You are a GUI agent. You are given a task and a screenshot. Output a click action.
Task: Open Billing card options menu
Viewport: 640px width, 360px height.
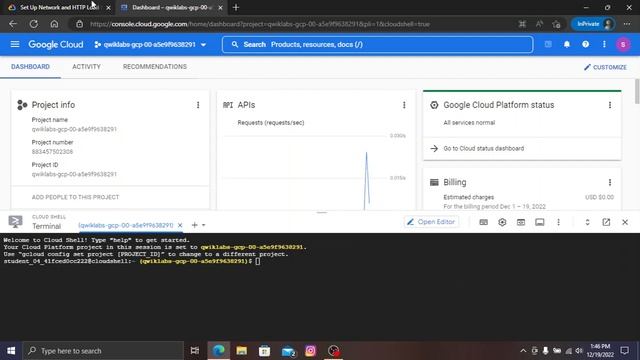click(x=610, y=182)
